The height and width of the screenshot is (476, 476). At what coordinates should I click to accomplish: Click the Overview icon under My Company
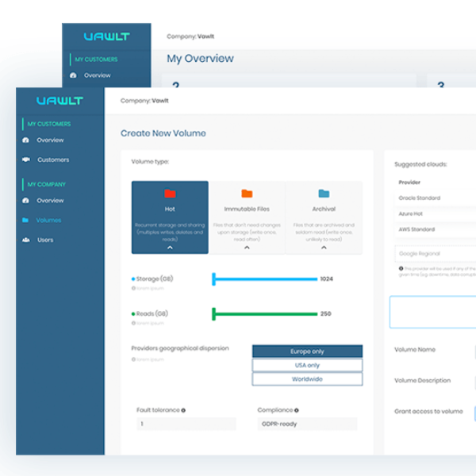(26, 201)
